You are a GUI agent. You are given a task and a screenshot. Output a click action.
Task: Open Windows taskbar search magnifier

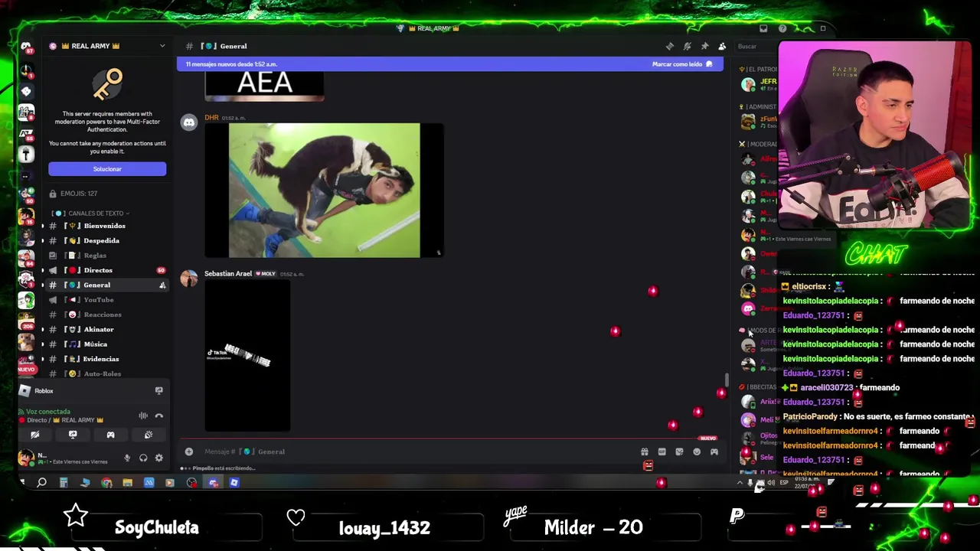42,482
